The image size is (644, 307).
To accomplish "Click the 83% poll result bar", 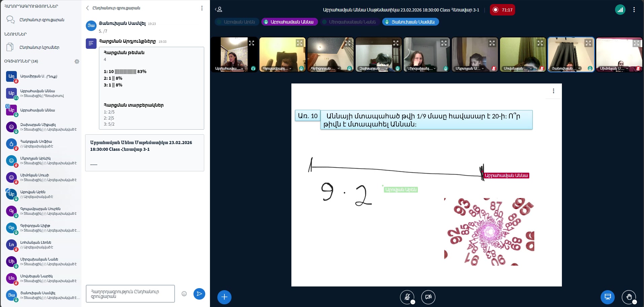I will (x=124, y=71).
